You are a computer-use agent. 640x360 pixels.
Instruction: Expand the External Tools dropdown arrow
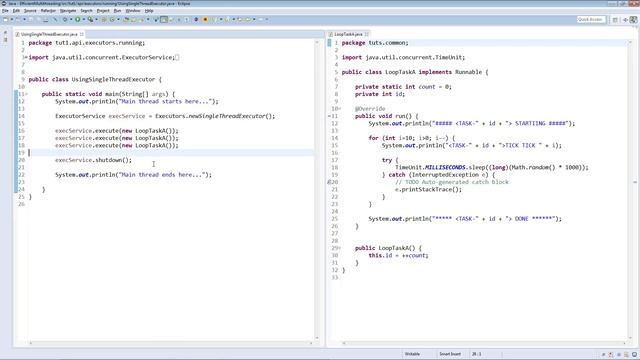tap(96, 19)
